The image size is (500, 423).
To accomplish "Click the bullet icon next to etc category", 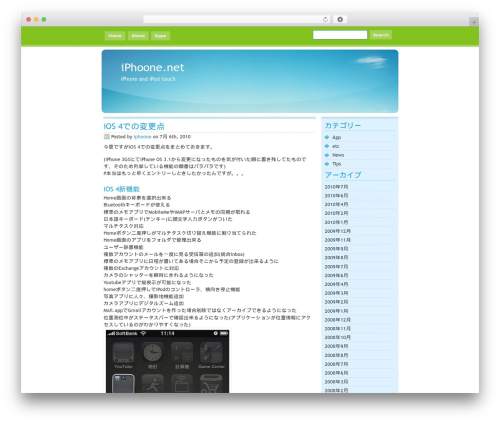I will [x=327, y=146].
